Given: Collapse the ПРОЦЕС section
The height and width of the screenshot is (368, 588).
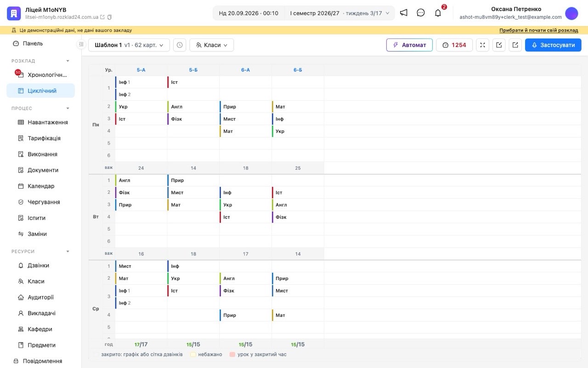Looking at the screenshot, I should click(68, 109).
